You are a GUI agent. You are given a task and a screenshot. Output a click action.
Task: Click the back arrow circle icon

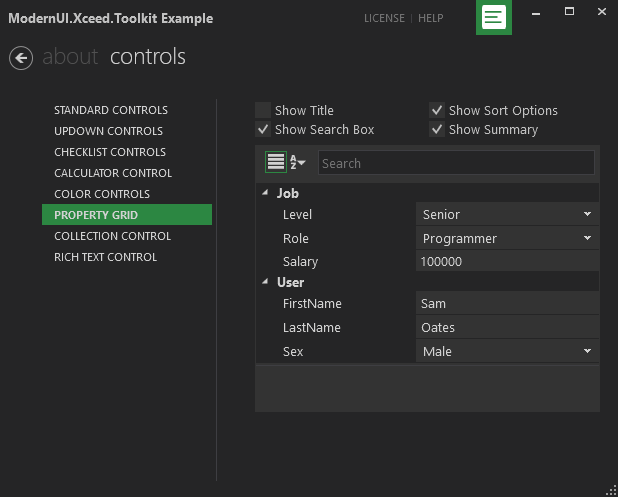(x=21, y=58)
